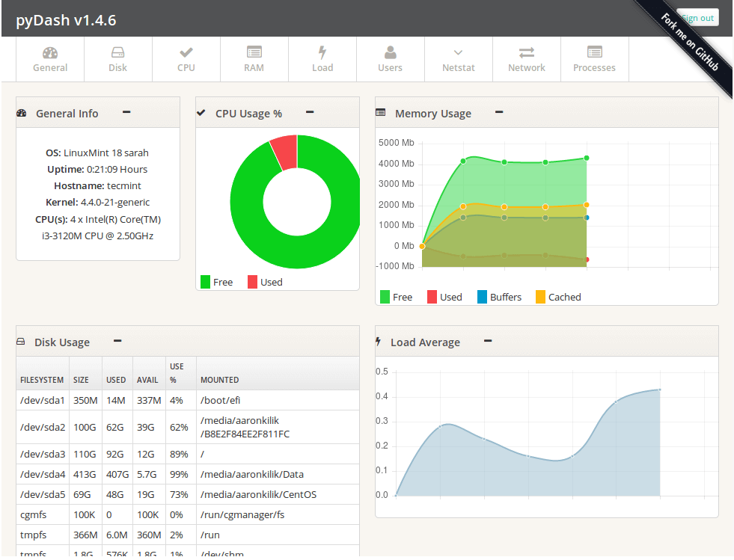Open the Fork me on GitHub ribbon
734x560 pixels.
690,43
